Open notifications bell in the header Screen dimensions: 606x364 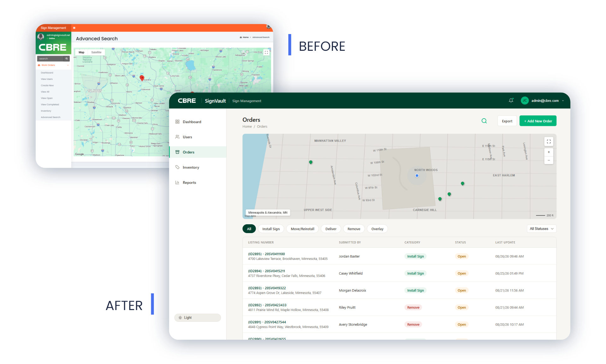tap(511, 101)
